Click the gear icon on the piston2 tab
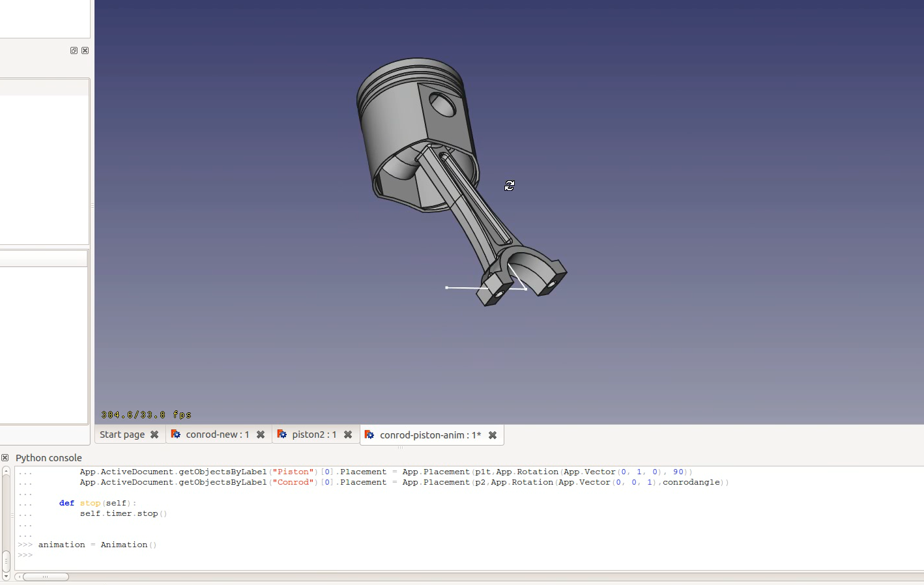924x585 pixels. point(283,435)
